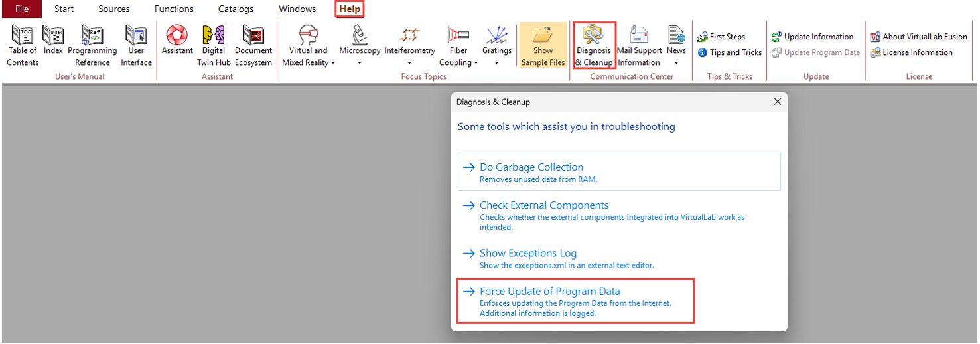
Task: Click the Diagnosis & Cleanup ribbon button
Action: [594, 45]
